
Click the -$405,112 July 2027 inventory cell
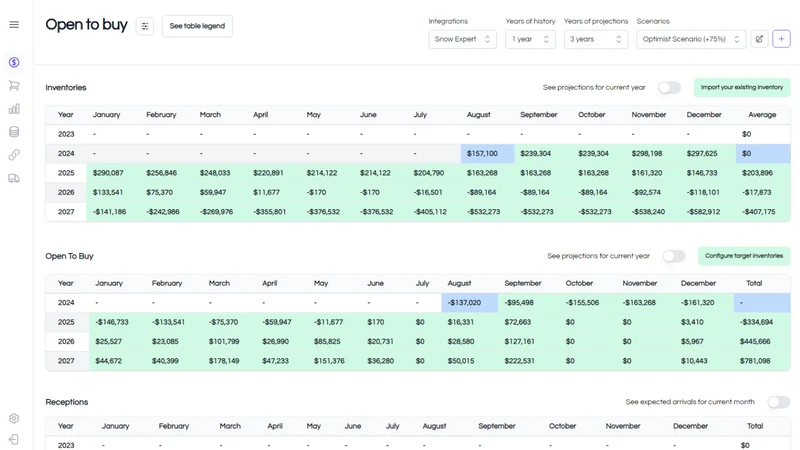point(434,212)
